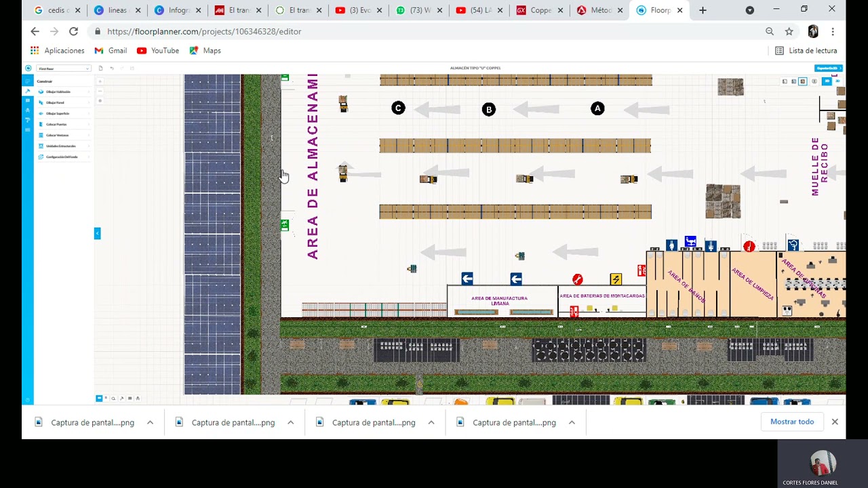Click Mostrar todo in the downloads bar
868x488 pixels.
tap(792, 422)
